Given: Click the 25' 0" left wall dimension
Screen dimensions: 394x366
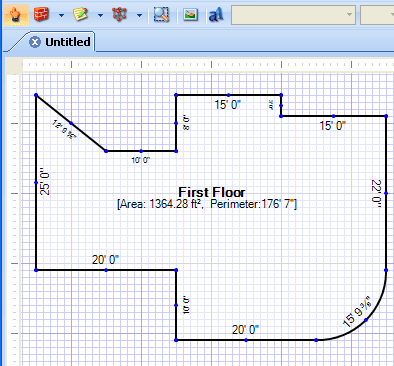Looking at the screenshot, I should point(45,182).
